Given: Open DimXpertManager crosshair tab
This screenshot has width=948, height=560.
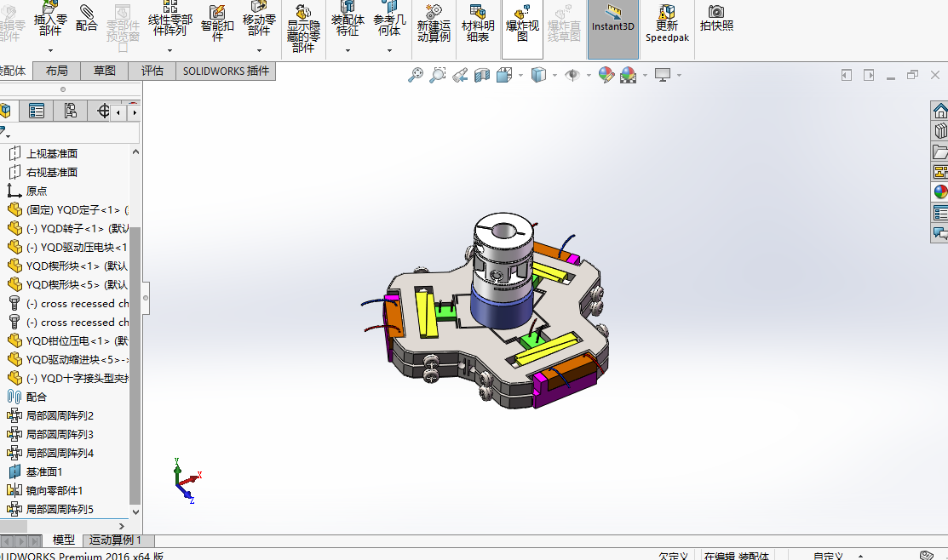Looking at the screenshot, I should (102, 111).
